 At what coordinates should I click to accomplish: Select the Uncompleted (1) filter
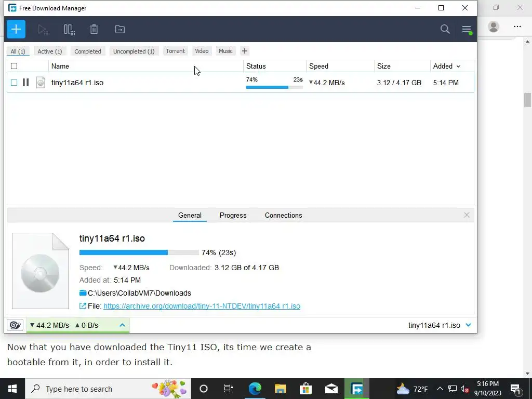(x=134, y=51)
